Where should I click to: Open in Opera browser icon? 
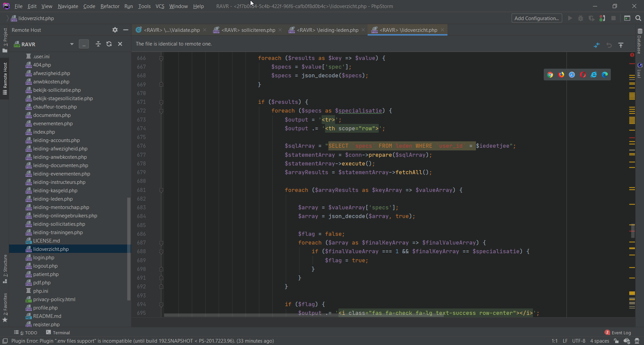click(x=583, y=75)
